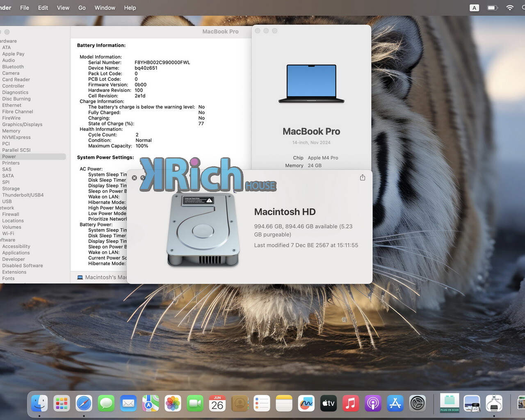Open Preview app in the dock

click(472, 404)
